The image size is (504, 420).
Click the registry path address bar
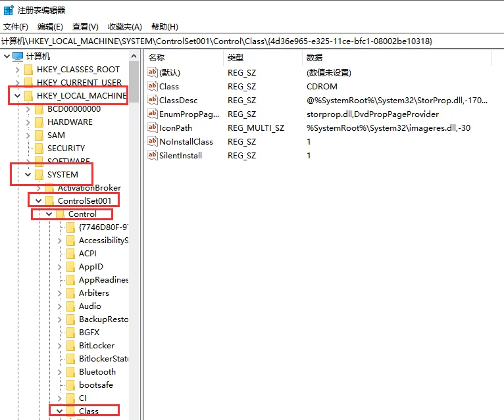coord(250,41)
